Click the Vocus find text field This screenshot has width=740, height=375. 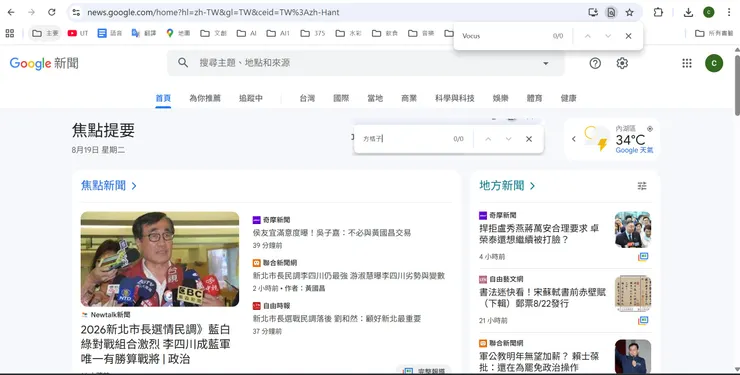pyautogui.click(x=504, y=36)
